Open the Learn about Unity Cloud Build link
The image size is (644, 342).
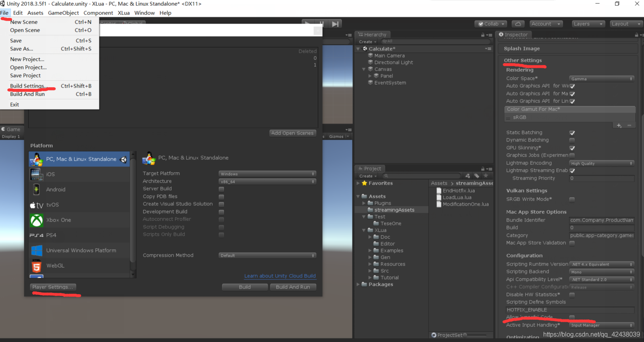tap(280, 276)
